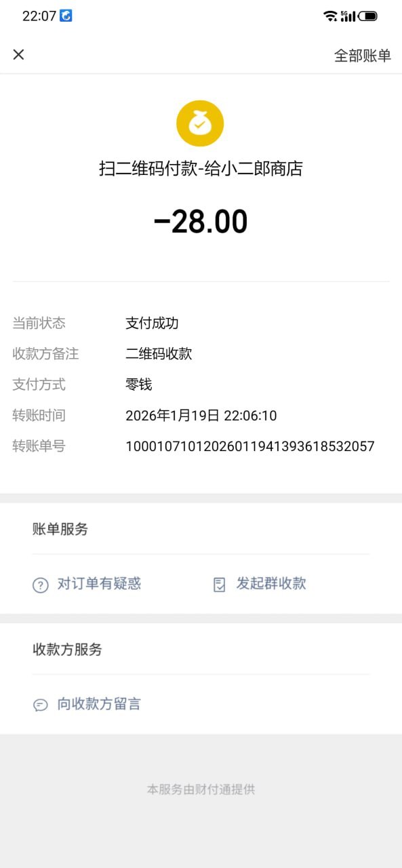Tap the battery indicator in the status bar
This screenshot has width=402, height=868.
pyautogui.click(x=367, y=16)
